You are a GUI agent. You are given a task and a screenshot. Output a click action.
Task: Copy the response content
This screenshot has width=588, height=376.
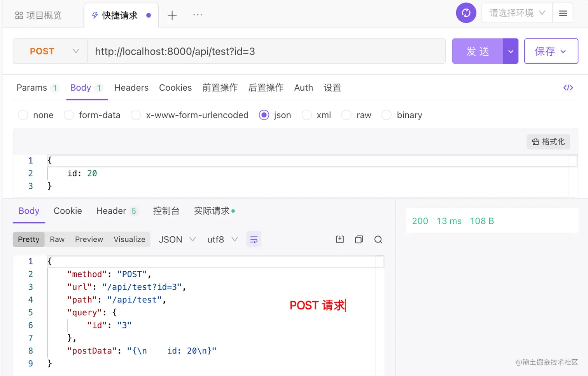pyautogui.click(x=359, y=239)
